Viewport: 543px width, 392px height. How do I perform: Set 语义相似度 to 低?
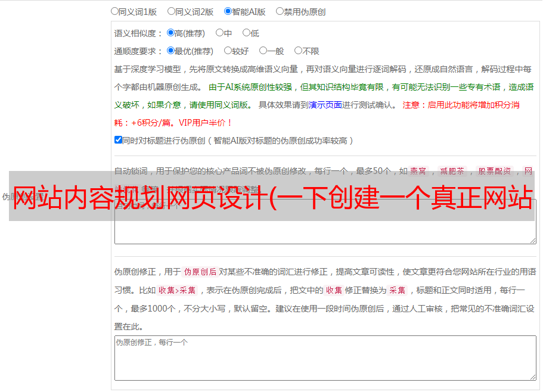coord(246,33)
